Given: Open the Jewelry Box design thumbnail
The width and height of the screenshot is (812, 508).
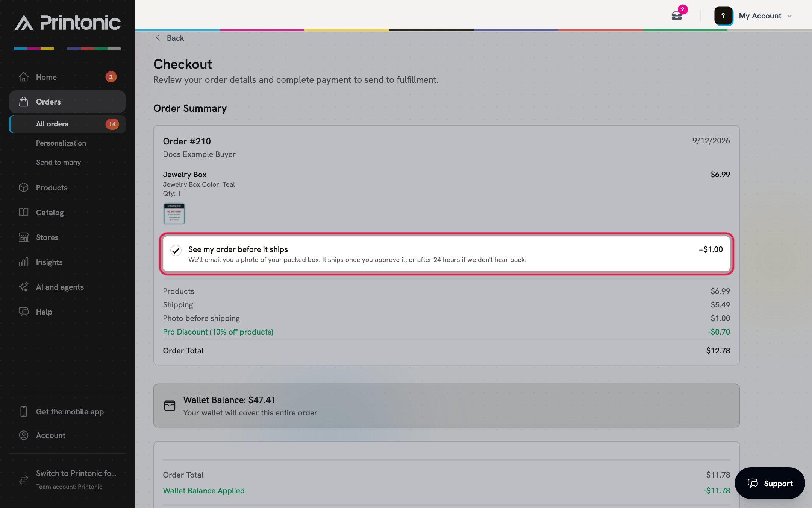Looking at the screenshot, I should coord(174,213).
